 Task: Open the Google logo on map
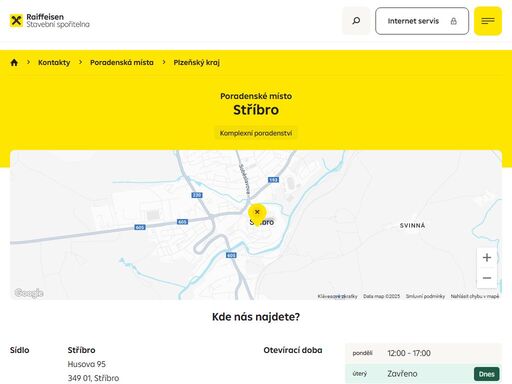tap(29, 293)
